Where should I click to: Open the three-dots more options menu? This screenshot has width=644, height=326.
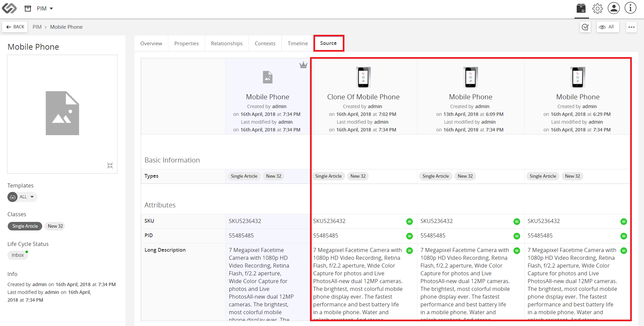tap(632, 27)
